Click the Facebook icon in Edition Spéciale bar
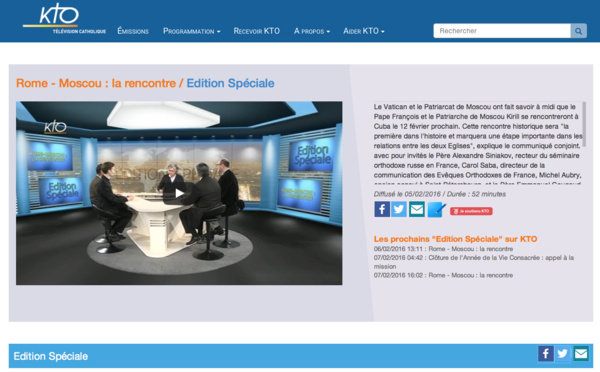This screenshot has height=372, width=600. pos(546,353)
